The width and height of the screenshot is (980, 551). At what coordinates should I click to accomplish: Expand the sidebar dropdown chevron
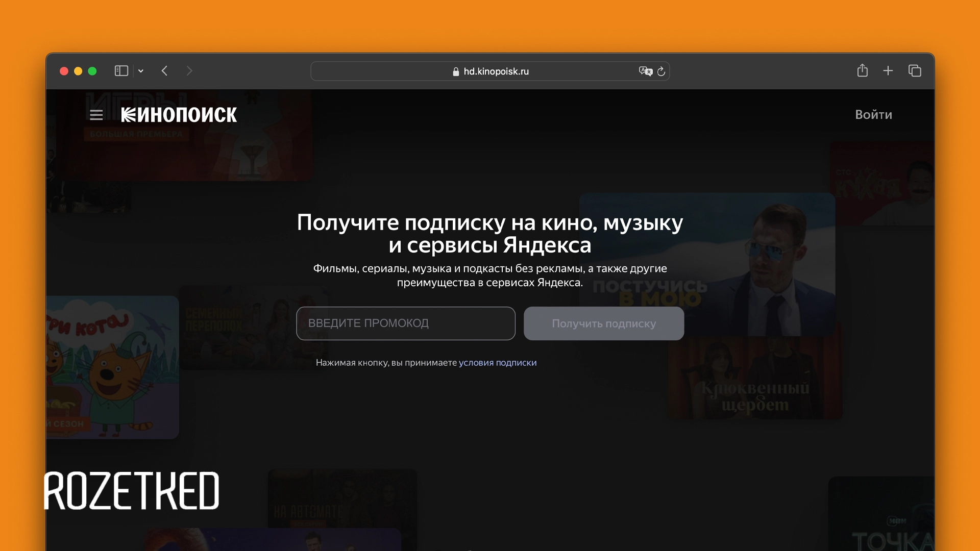[141, 71]
